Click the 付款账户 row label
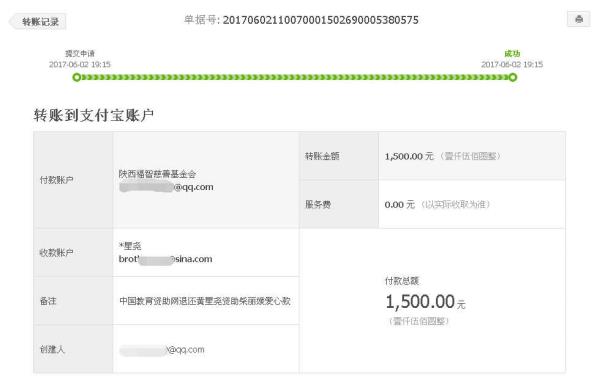 pos(57,180)
